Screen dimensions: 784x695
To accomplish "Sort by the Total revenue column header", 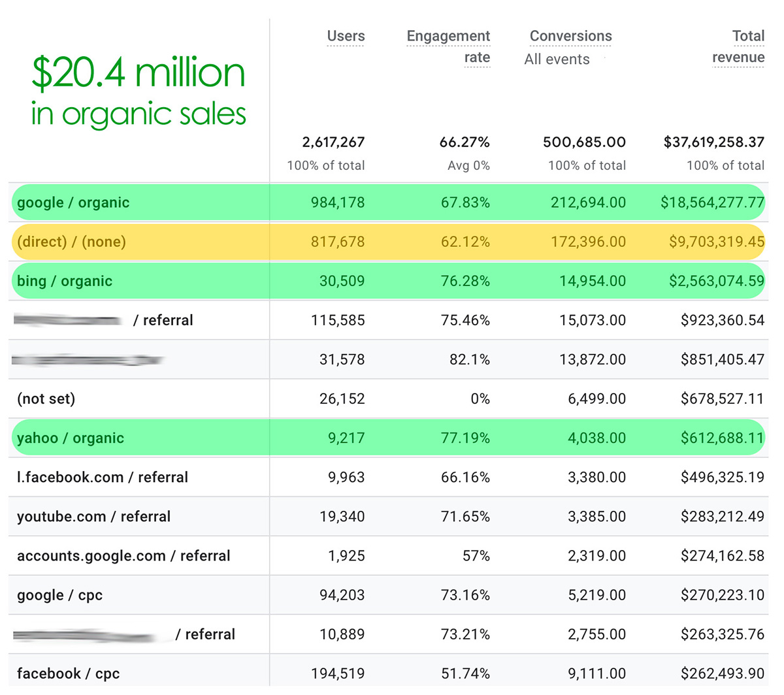I will pos(738,47).
